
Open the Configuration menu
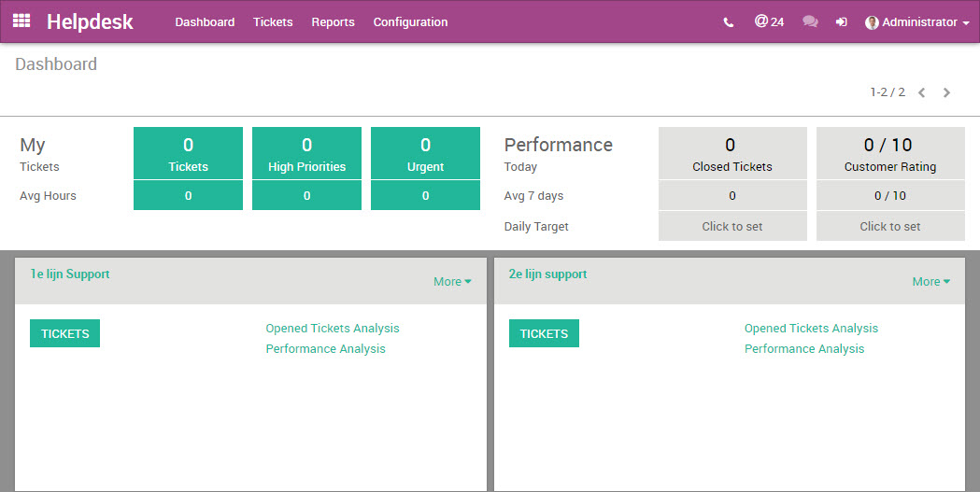point(410,21)
